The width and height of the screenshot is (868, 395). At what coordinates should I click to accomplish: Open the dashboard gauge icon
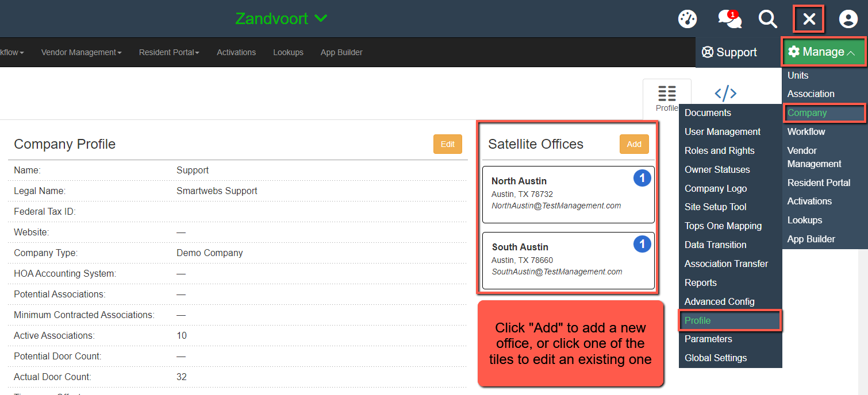click(688, 19)
